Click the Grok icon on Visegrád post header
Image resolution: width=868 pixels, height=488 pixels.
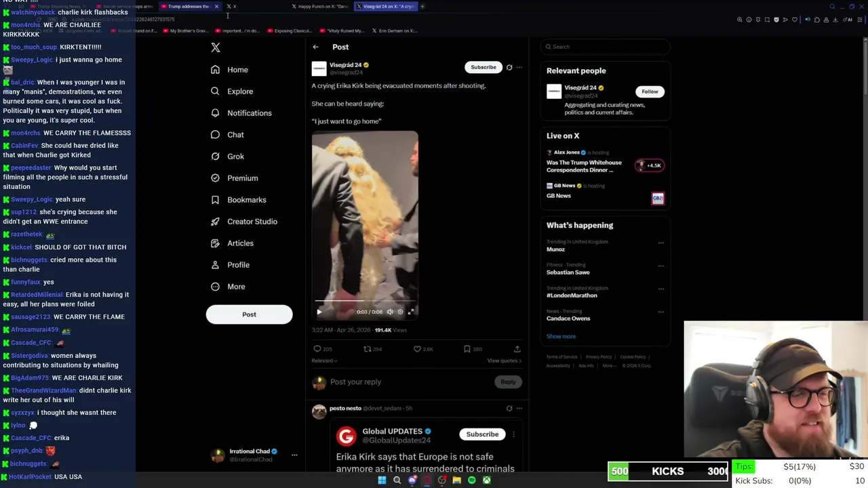click(509, 67)
